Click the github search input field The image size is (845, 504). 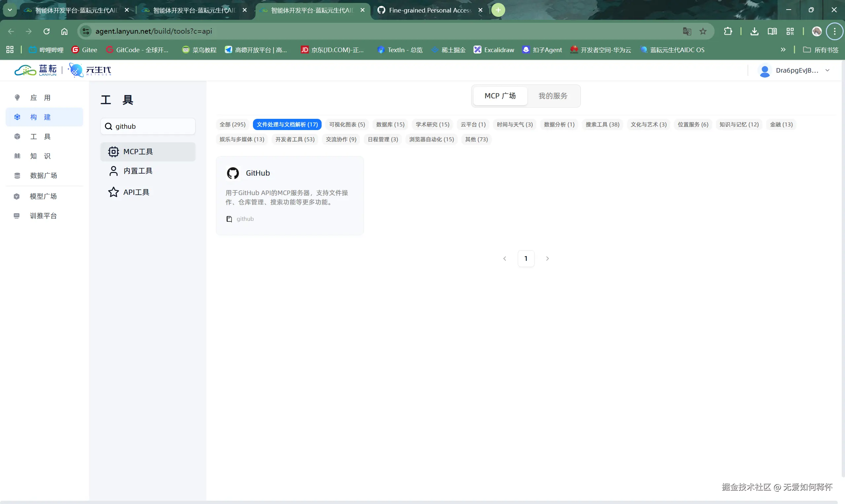tap(153, 126)
